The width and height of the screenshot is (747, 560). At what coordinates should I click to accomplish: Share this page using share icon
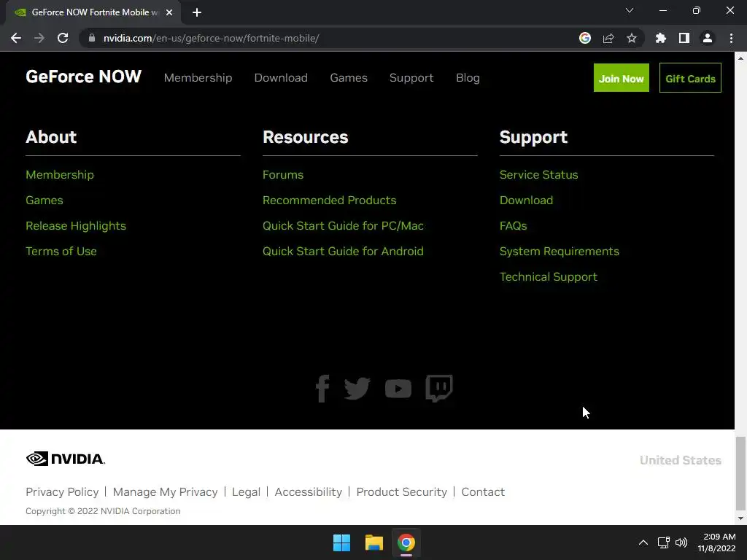point(608,38)
